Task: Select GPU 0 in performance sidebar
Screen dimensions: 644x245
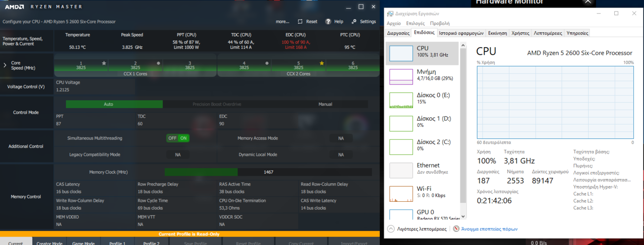Action: point(422,214)
